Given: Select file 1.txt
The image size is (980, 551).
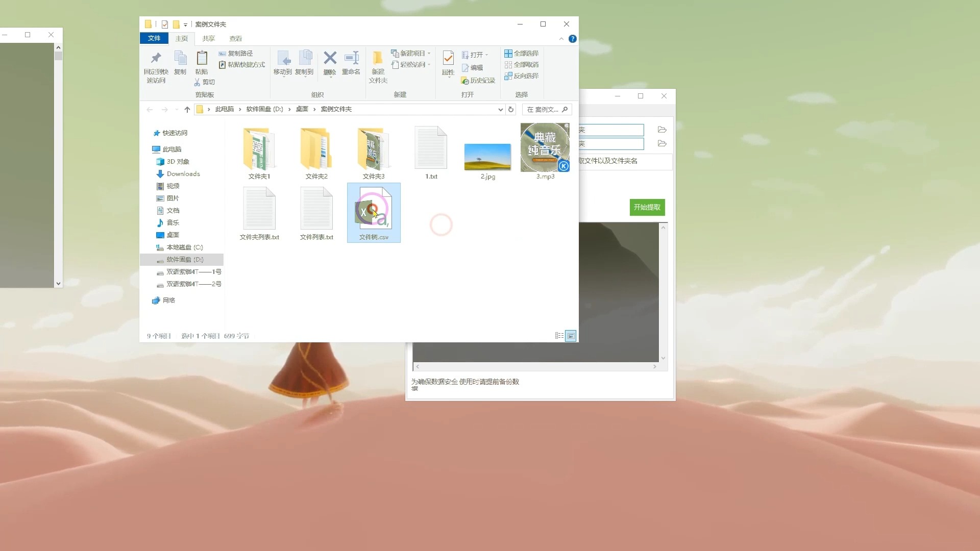Looking at the screenshot, I should pos(431,153).
